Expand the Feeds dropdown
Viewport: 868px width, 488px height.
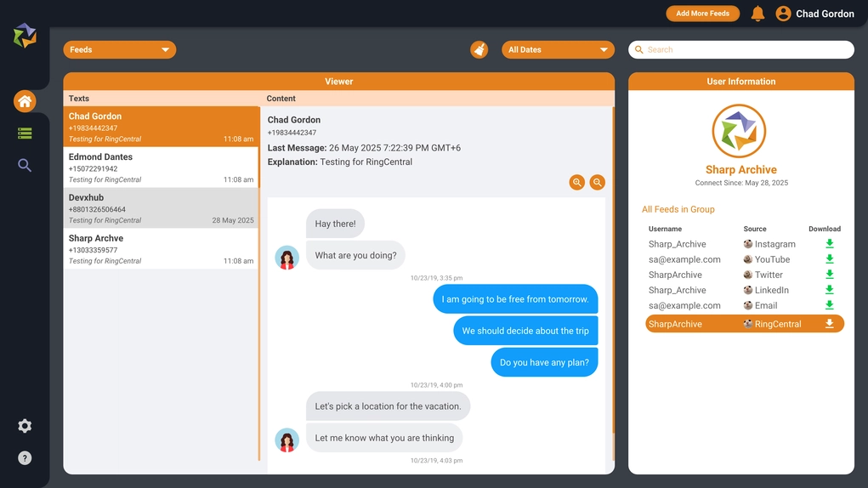[x=119, y=50]
